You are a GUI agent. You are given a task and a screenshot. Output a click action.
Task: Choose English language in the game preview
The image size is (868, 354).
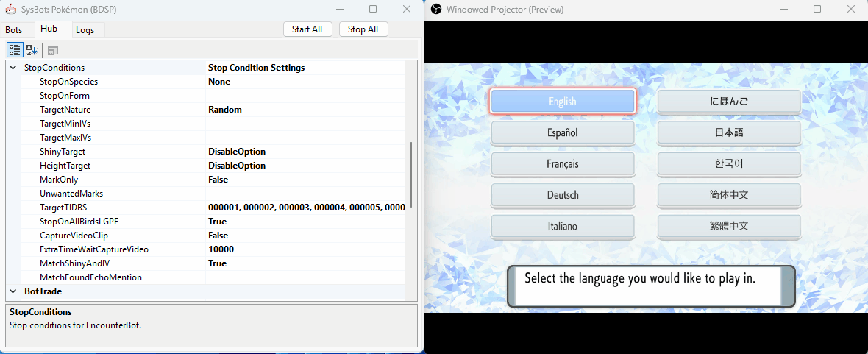pyautogui.click(x=563, y=102)
